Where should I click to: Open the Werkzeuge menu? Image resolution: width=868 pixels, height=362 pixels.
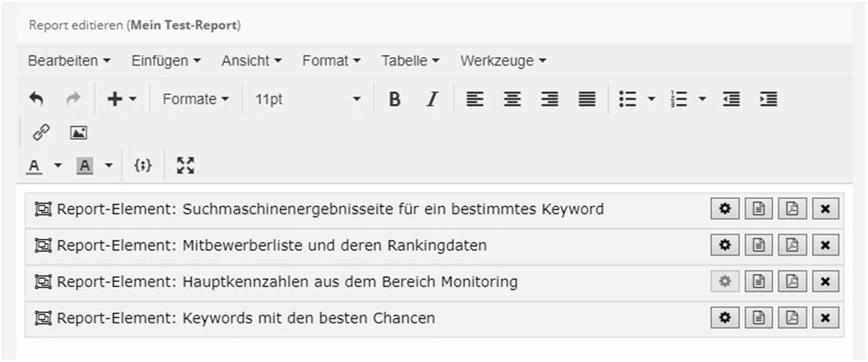(503, 61)
